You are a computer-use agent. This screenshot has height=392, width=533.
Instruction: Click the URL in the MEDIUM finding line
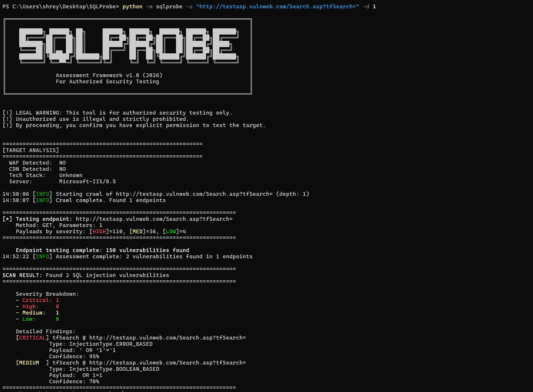tap(168, 363)
